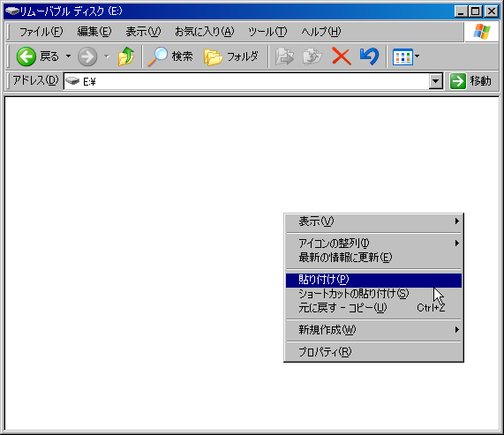Screen dimensions: 504x435
Task: Open the ツール(T) menu
Action: tap(267, 32)
